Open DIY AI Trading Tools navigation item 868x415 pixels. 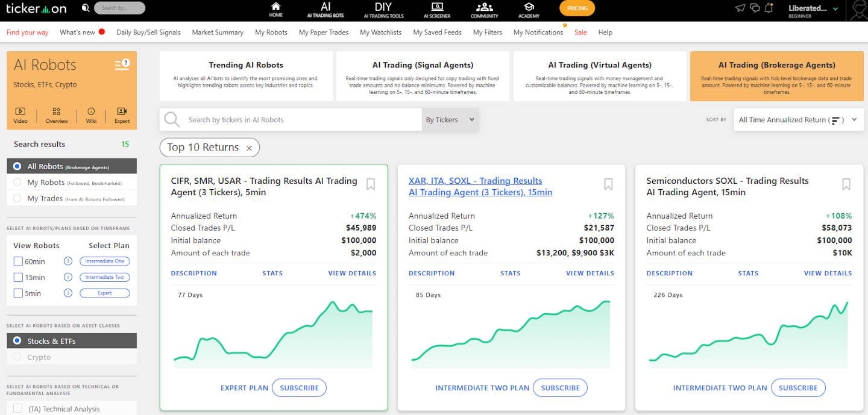click(x=383, y=10)
